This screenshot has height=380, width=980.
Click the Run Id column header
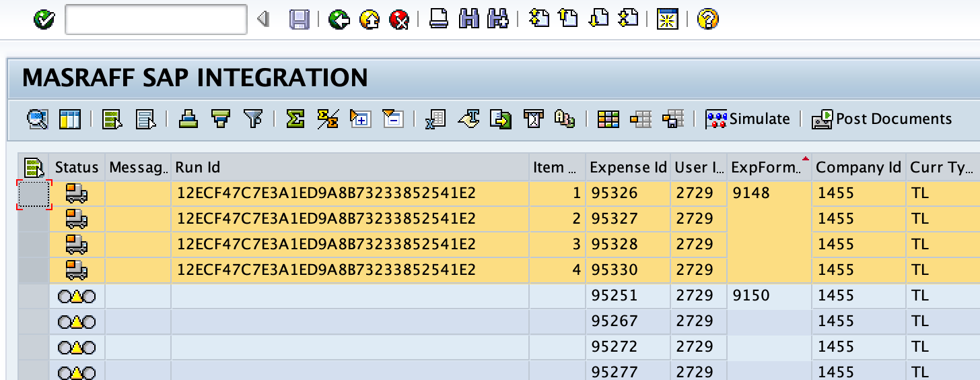click(x=350, y=167)
